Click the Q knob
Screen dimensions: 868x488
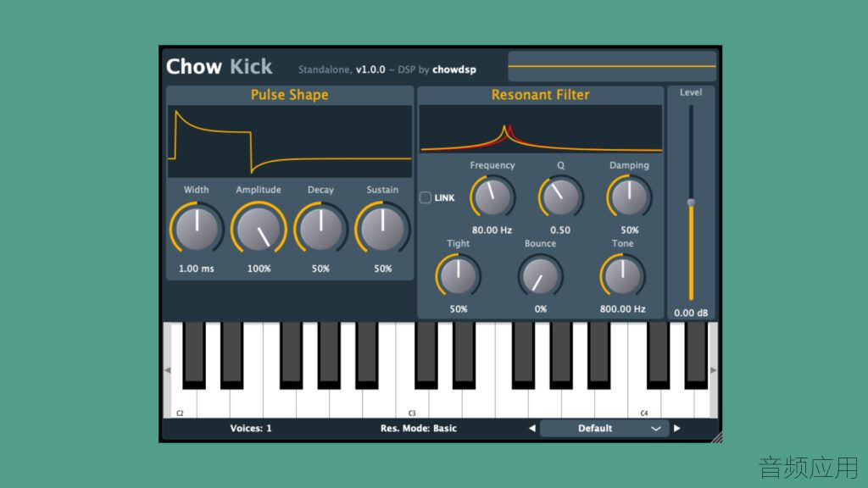[560, 197]
